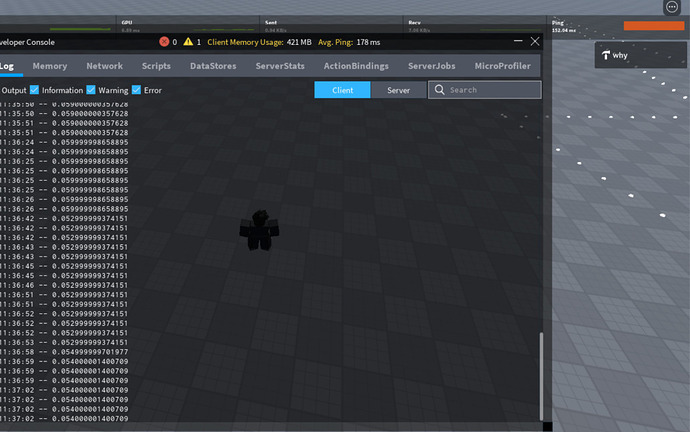The height and width of the screenshot is (432, 690).
Task: Select the Client log view button
Action: [342, 90]
